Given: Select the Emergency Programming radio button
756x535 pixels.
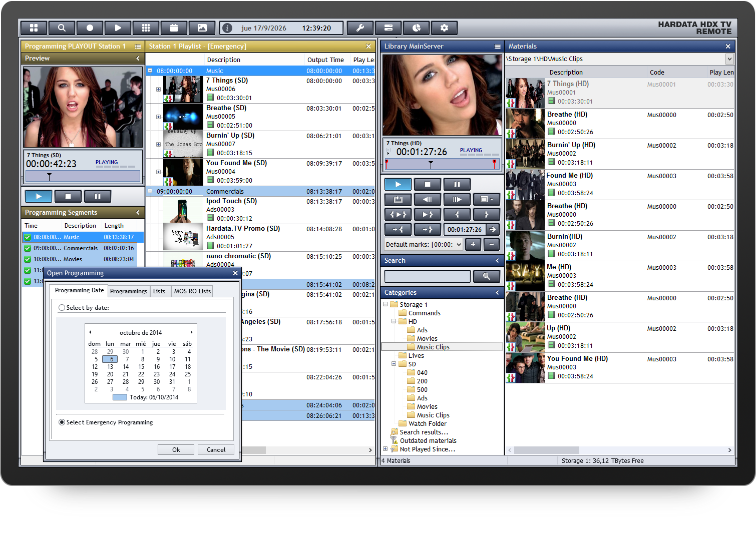Looking at the screenshot, I should coord(62,422).
